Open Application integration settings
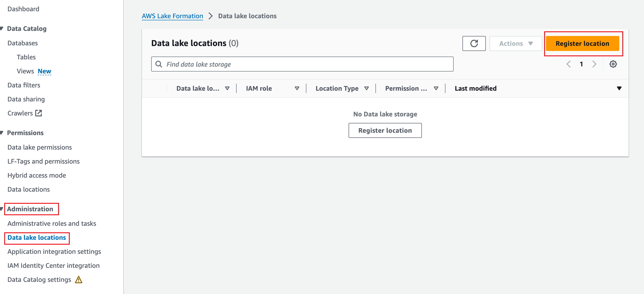Screen dimensions: 644x294 (x=54, y=251)
